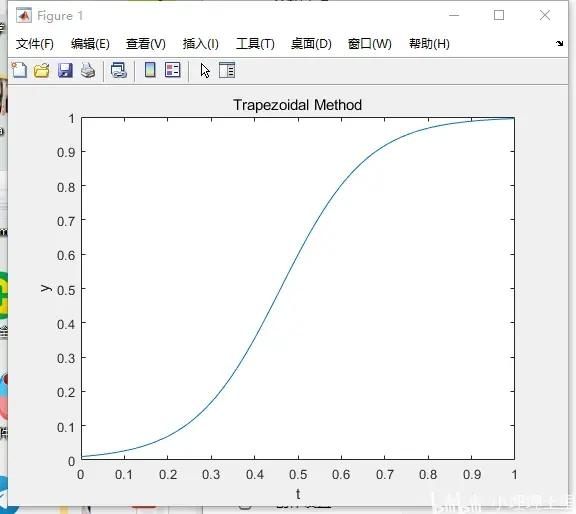Image resolution: width=576 pixels, height=514 pixels.
Task: Click the x-axis label t
Action: (298, 494)
